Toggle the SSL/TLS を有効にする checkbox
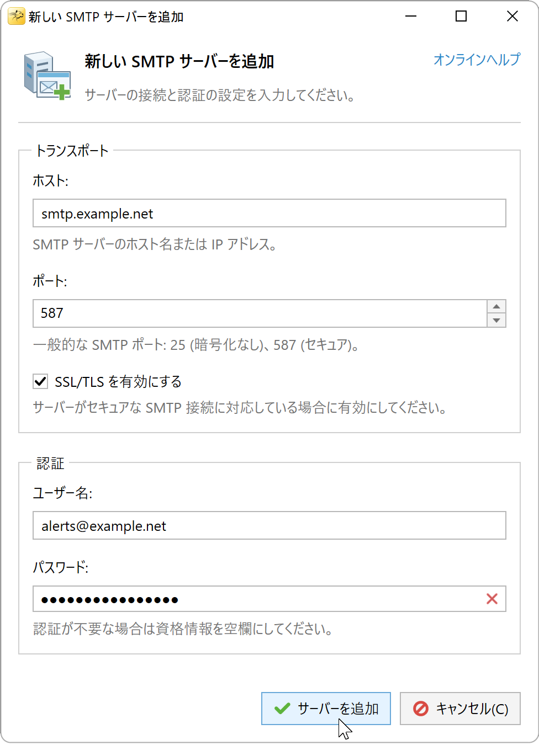 click(40, 381)
